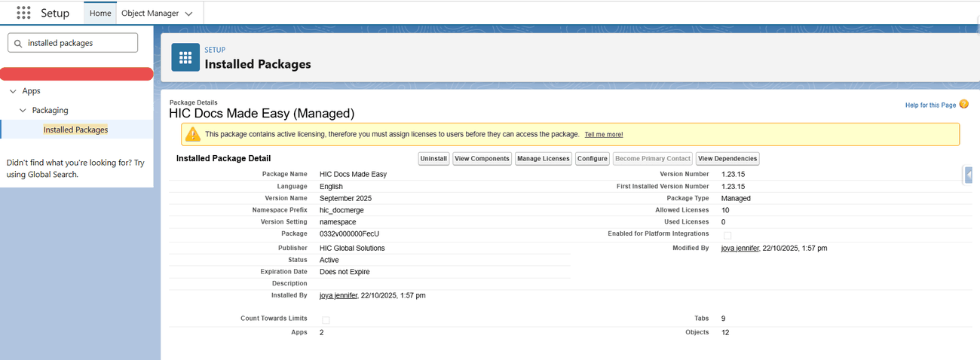Click the SETUP breadcrumb link
Screen dimensions: 980x360
[x=215, y=50]
